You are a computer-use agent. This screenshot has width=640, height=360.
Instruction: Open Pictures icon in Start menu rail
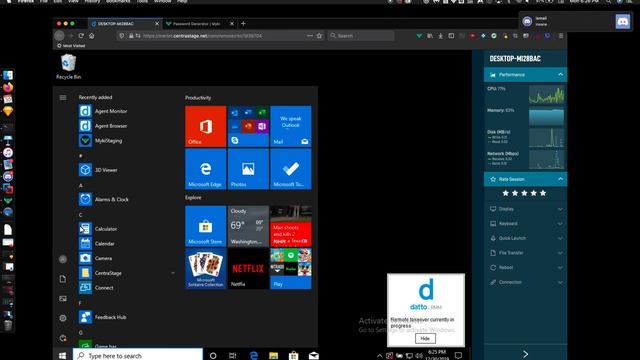[x=63, y=298]
